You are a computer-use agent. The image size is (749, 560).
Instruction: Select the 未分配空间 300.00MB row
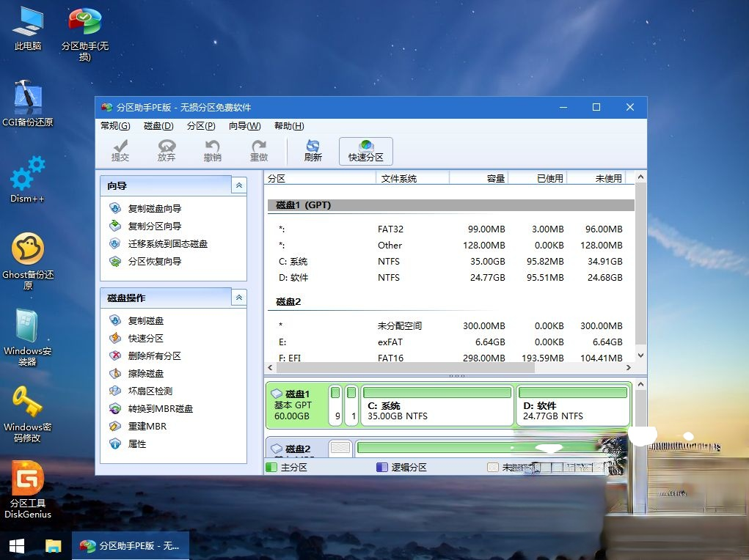(450, 326)
